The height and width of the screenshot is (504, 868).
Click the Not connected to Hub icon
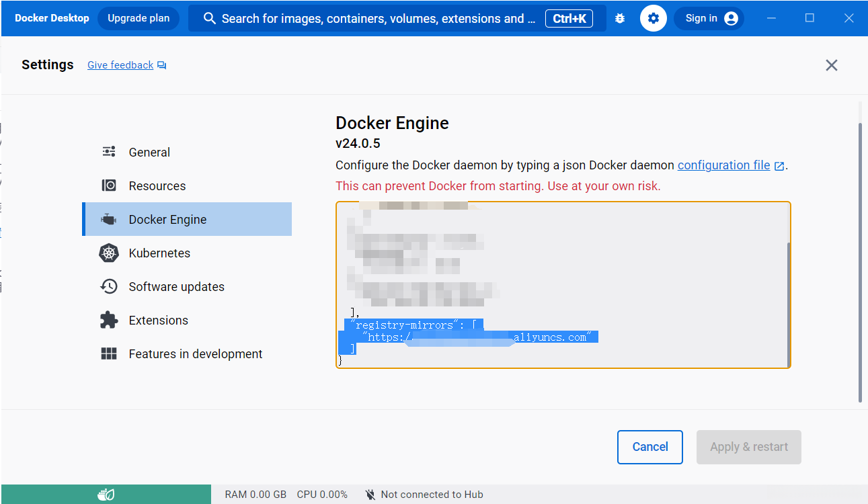coord(370,495)
